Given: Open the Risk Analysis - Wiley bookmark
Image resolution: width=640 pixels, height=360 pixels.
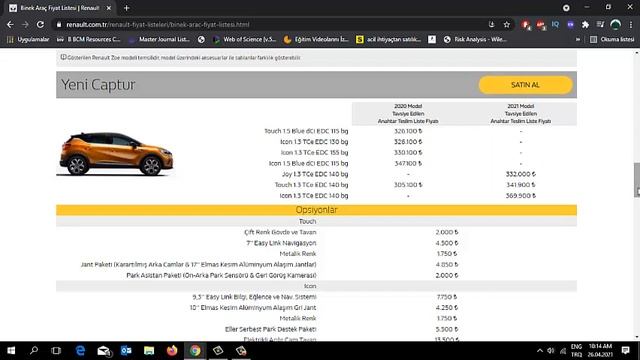Looking at the screenshot, I should coord(475,39).
